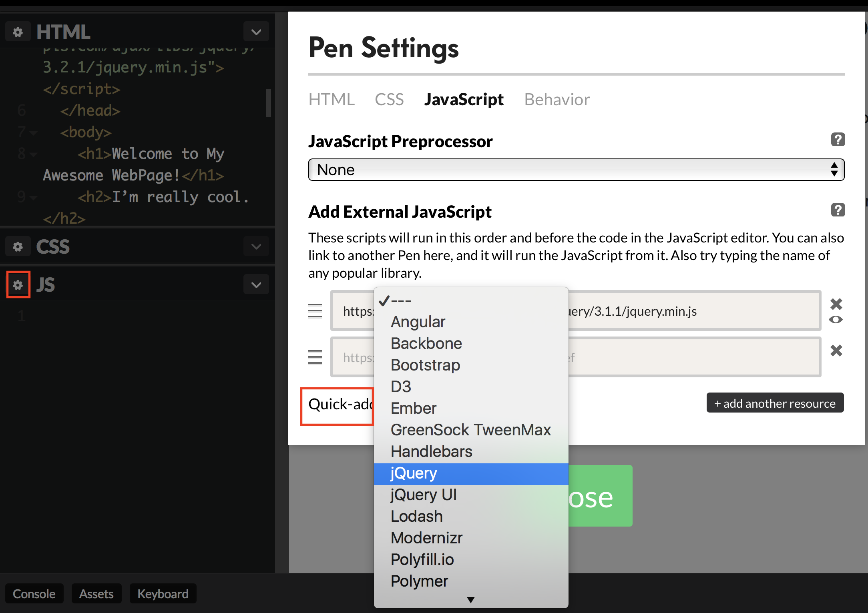Open the JavaScript Preprocessor None dropdown
The image size is (868, 613).
[x=576, y=170]
